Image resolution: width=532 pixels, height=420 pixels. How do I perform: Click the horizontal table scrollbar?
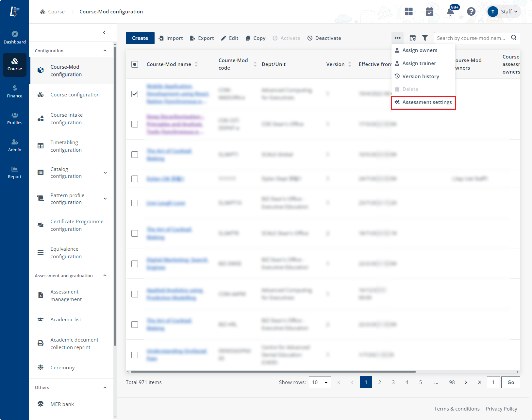(273, 372)
